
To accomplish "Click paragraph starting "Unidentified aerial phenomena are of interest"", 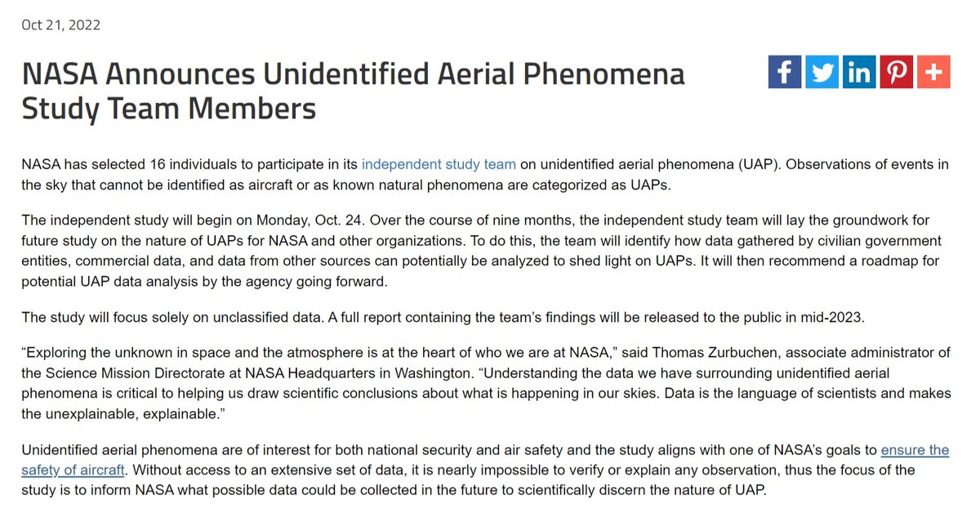I will [x=485, y=470].
